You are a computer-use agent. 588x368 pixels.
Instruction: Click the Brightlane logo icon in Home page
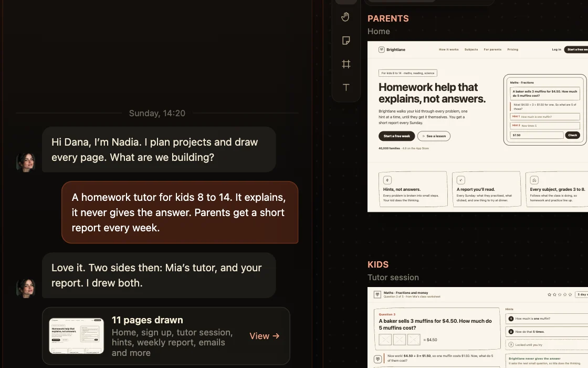(381, 49)
